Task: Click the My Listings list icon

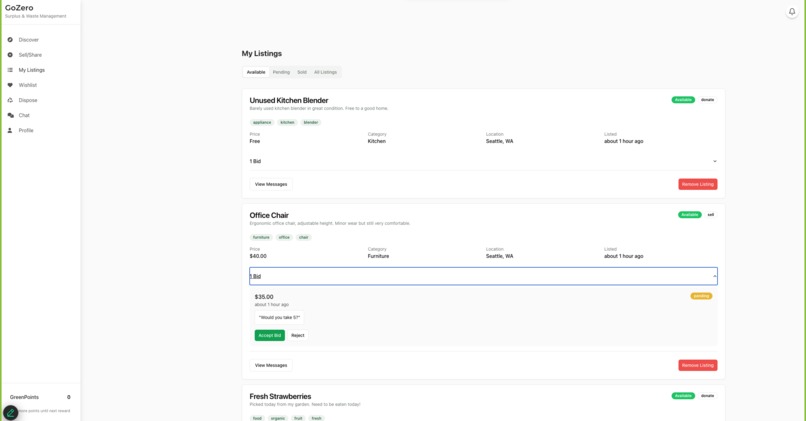Action: (x=10, y=70)
